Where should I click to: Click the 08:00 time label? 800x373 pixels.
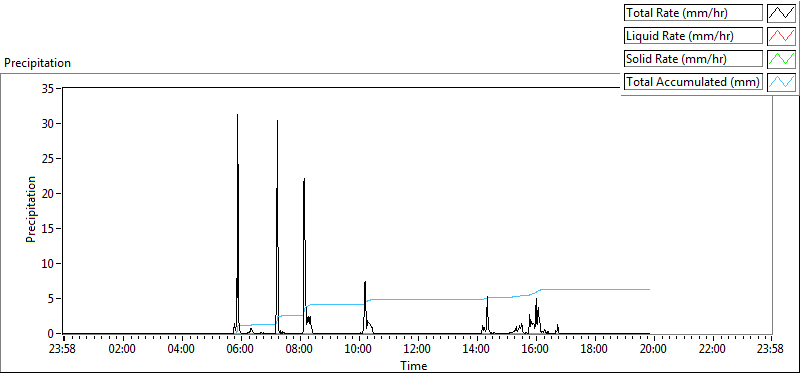[x=299, y=350]
